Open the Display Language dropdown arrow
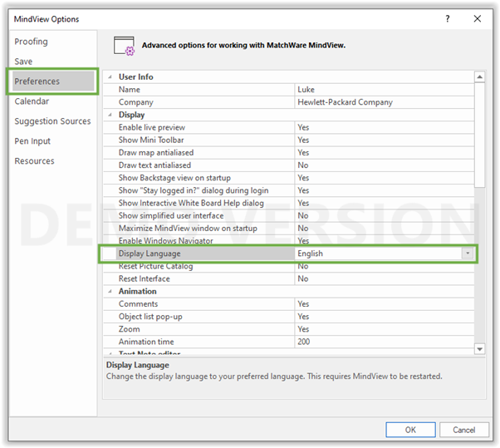The width and height of the screenshot is (500, 448). [468, 254]
